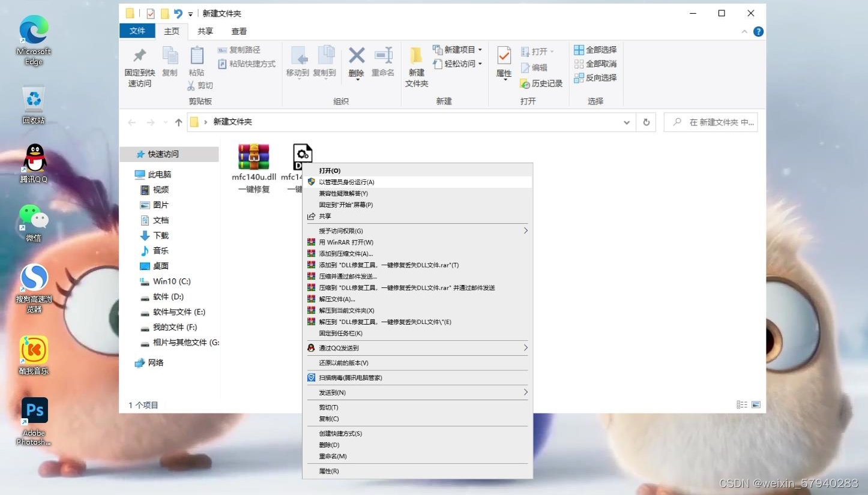The image size is (868, 495).
Task: Choose Troubleshoot compatibility (兼容性疑难解答)
Action: (x=417, y=194)
